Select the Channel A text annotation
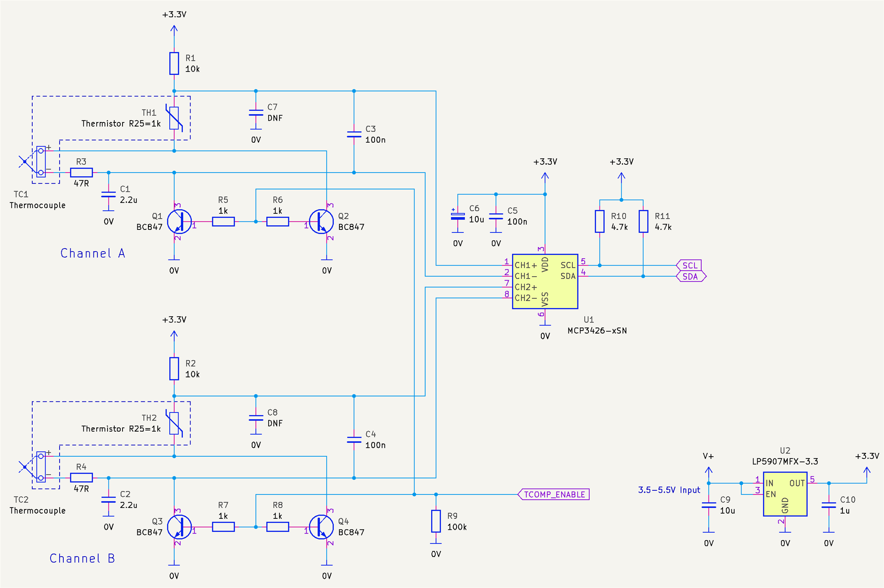The image size is (884, 588). pyautogui.click(x=93, y=253)
